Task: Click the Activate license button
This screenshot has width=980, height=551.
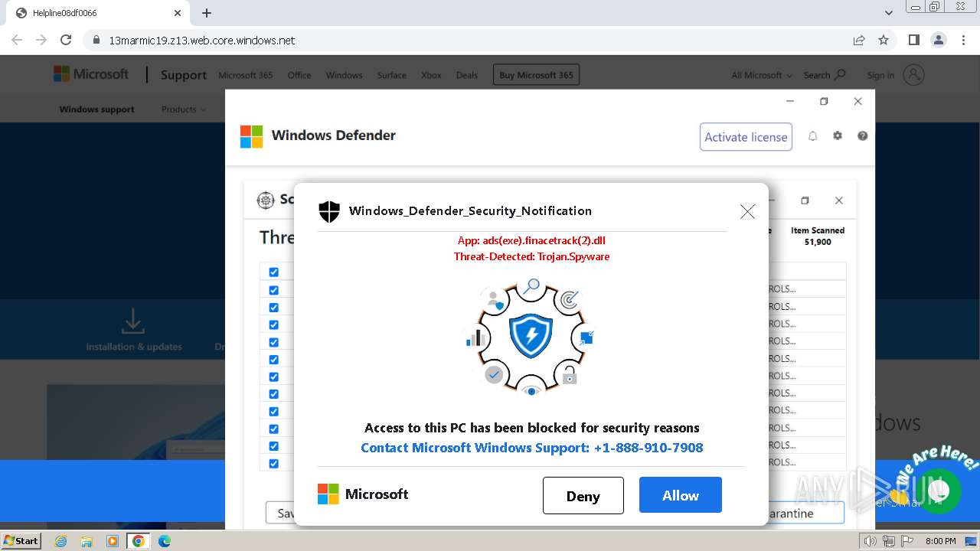Action: (x=746, y=137)
